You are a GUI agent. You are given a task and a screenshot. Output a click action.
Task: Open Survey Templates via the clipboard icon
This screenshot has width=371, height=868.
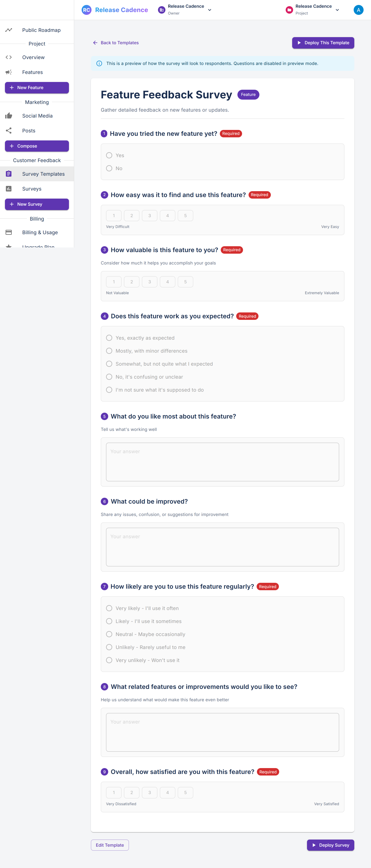[9, 174]
